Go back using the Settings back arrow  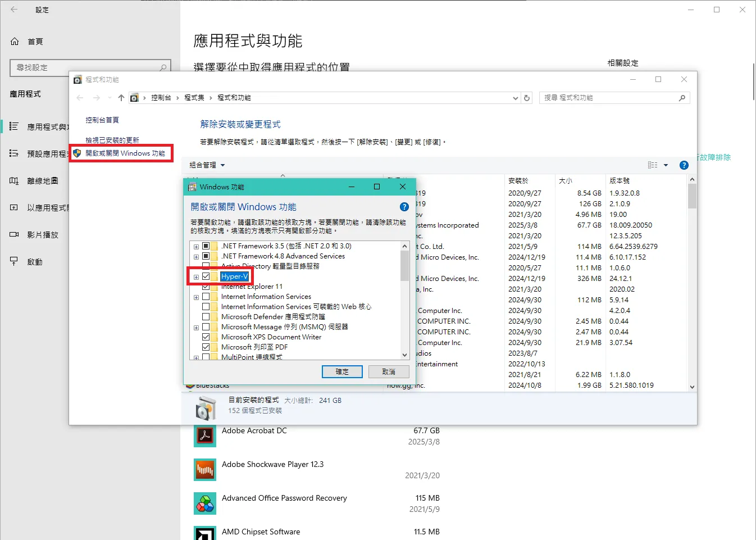pyautogui.click(x=14, y=10)
